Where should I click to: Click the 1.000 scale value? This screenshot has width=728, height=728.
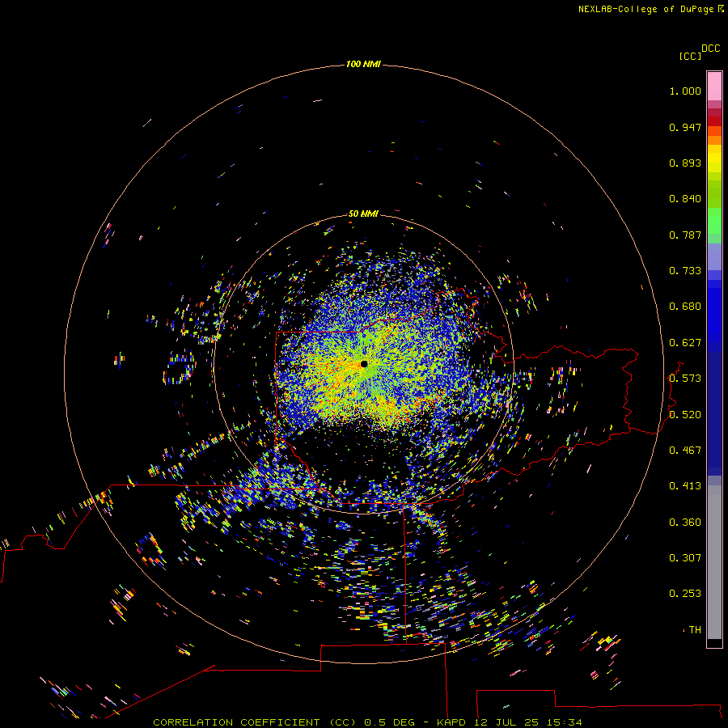point(685,91)
